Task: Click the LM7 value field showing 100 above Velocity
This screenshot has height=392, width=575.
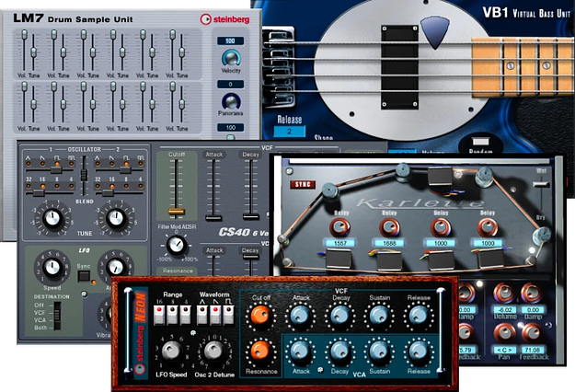Action: pyautogui.click(x=230, y=40)
